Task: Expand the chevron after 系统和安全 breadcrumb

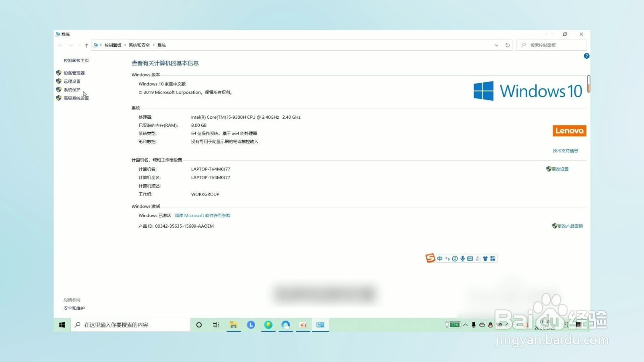Action: [154, 45]
